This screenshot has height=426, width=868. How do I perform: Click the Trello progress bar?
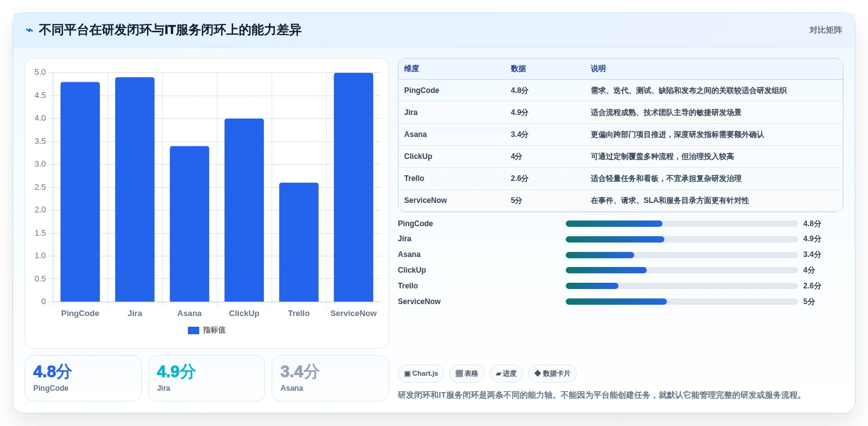click(x=682, y=286)
